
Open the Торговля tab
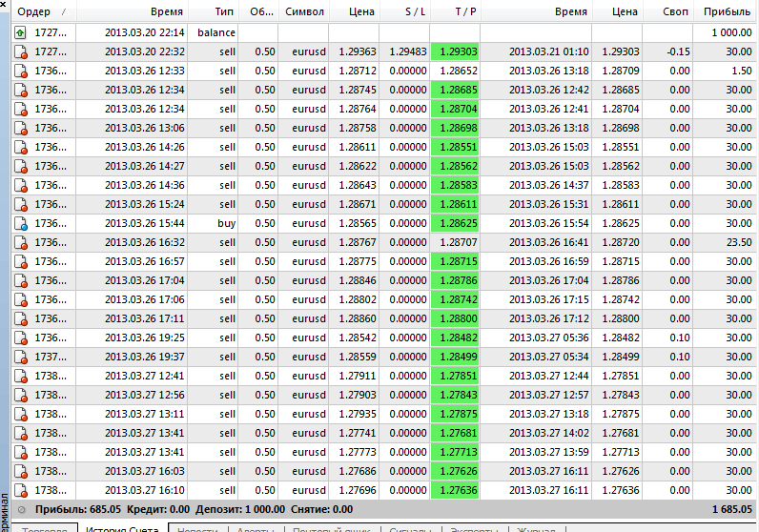click(44, 529)
